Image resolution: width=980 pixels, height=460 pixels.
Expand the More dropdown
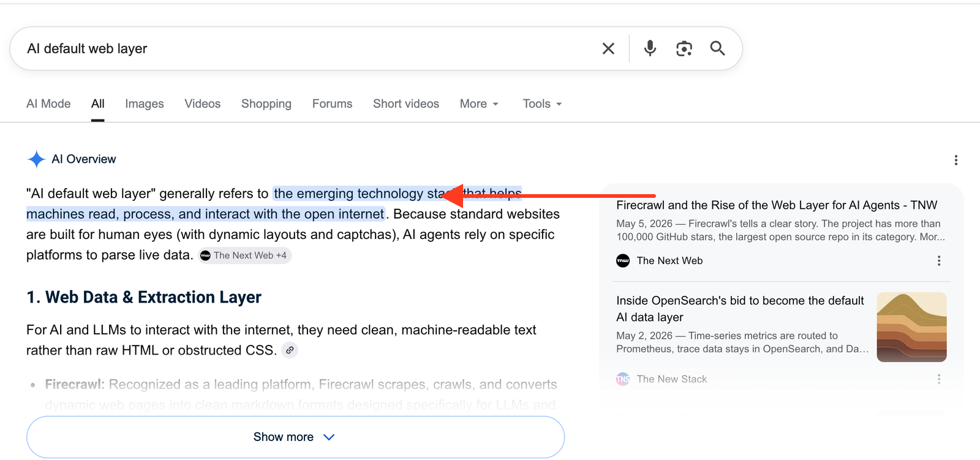480,104
